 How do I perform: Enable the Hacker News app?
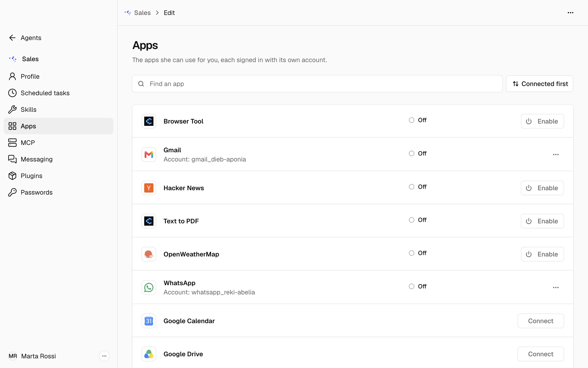(x=542, y=188)
